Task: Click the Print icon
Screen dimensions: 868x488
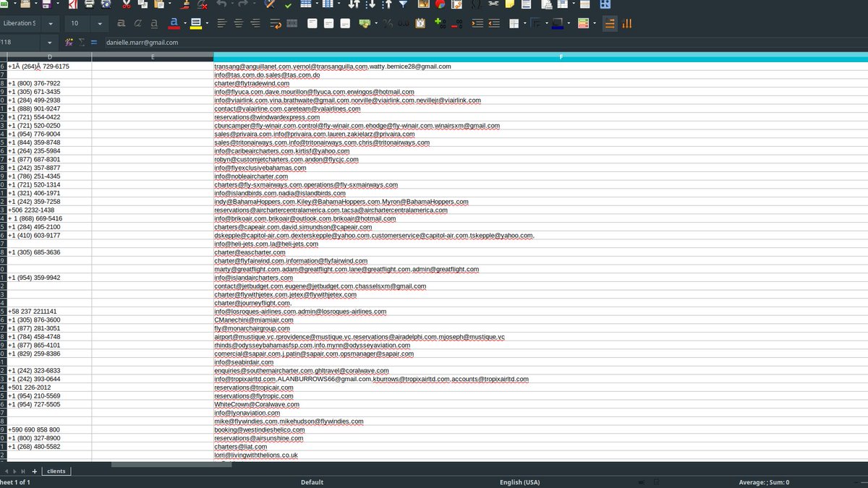Action: point(90,4)
